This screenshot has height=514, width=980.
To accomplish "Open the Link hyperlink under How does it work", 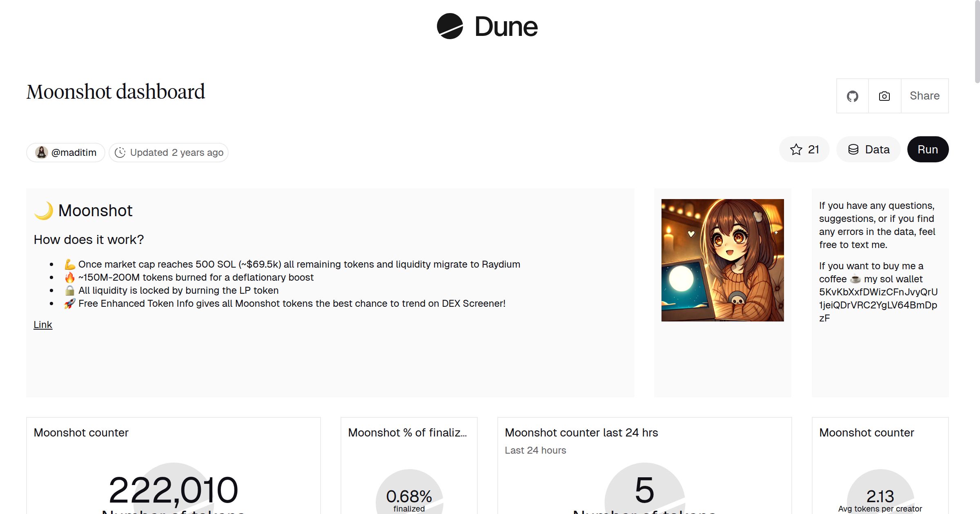I will tap(42, 324).
